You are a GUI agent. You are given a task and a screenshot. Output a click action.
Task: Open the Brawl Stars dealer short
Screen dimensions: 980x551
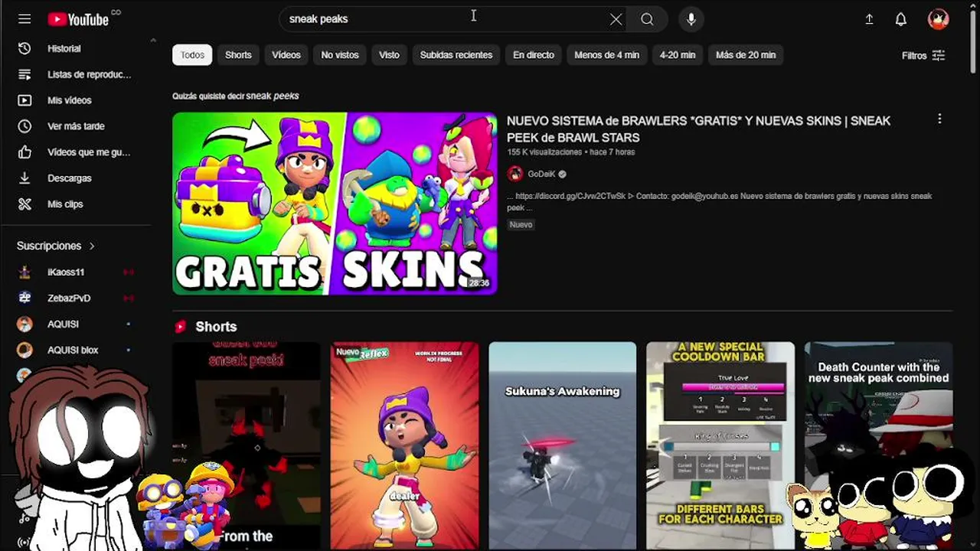coord(404,445)
